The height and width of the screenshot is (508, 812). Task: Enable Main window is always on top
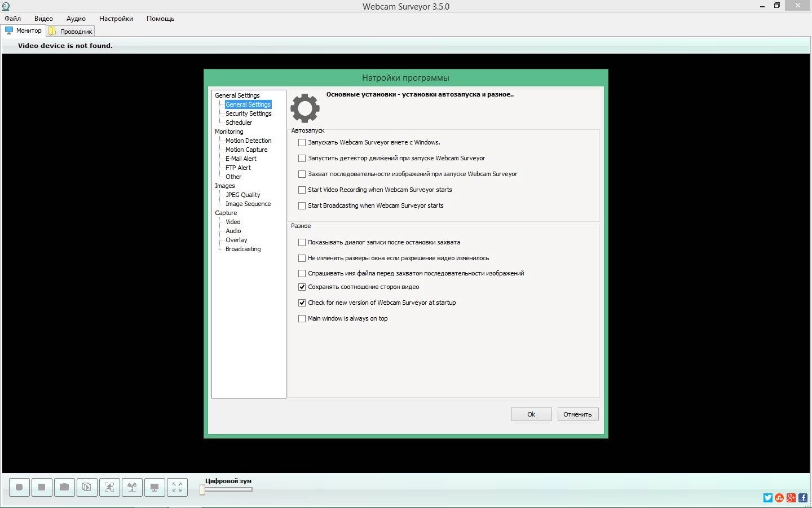[x=302, y=319]
